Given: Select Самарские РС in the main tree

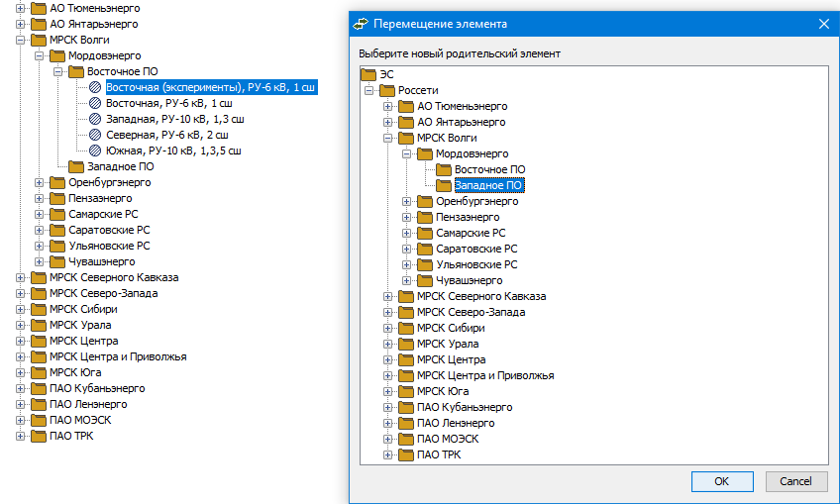Looking at the screenshot, I should [103, 214].
